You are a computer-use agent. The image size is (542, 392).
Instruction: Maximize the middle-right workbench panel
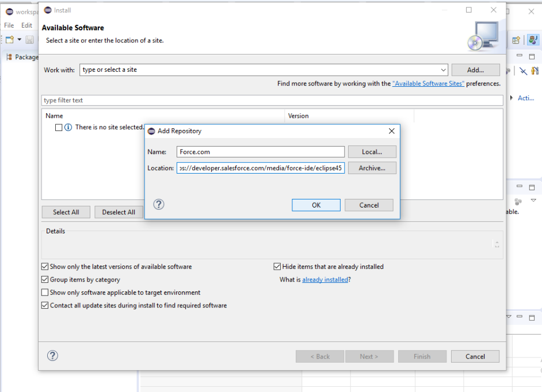click(532, 187)
